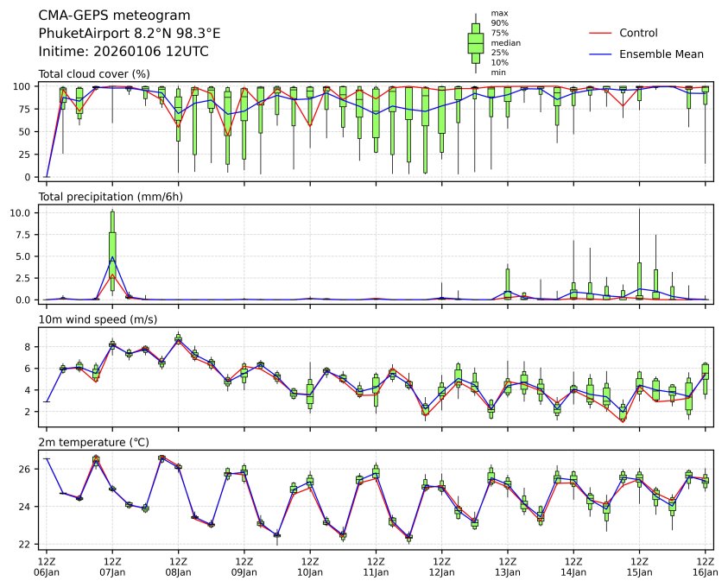Click the 12Z 06Jan time axis label
The width and height of the screenshot is (728, 587).
[47, 567]
